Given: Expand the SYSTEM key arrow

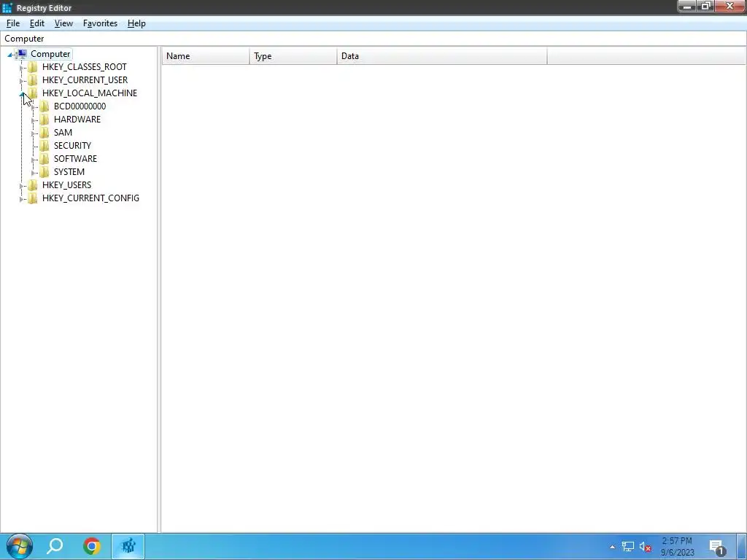Looking at the screenshot, I should click(33, 172).
